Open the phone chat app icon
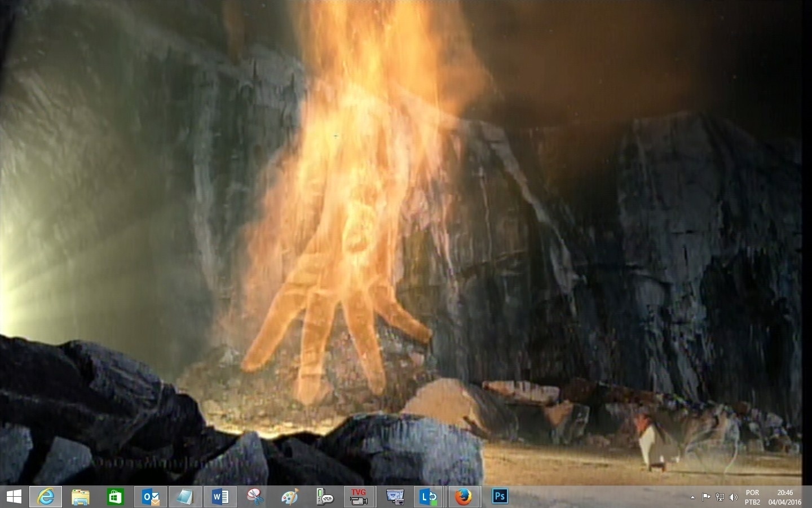This screenshot has width=812, height=508. click(x=325, y=497)
